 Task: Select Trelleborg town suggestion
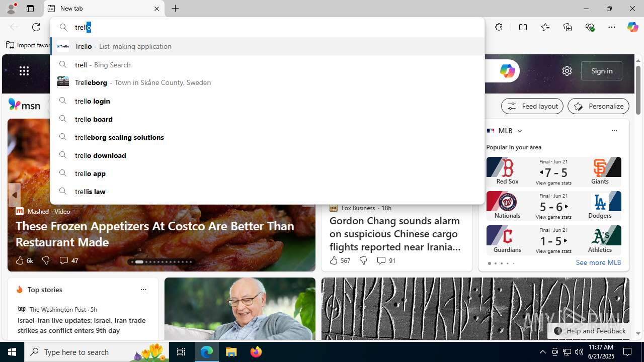point(267,82)
